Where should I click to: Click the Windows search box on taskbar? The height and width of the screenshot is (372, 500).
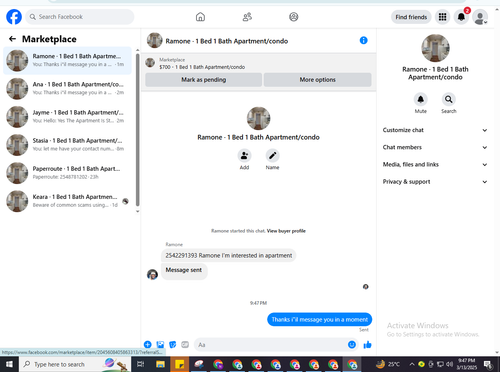(x=75, y=364)
